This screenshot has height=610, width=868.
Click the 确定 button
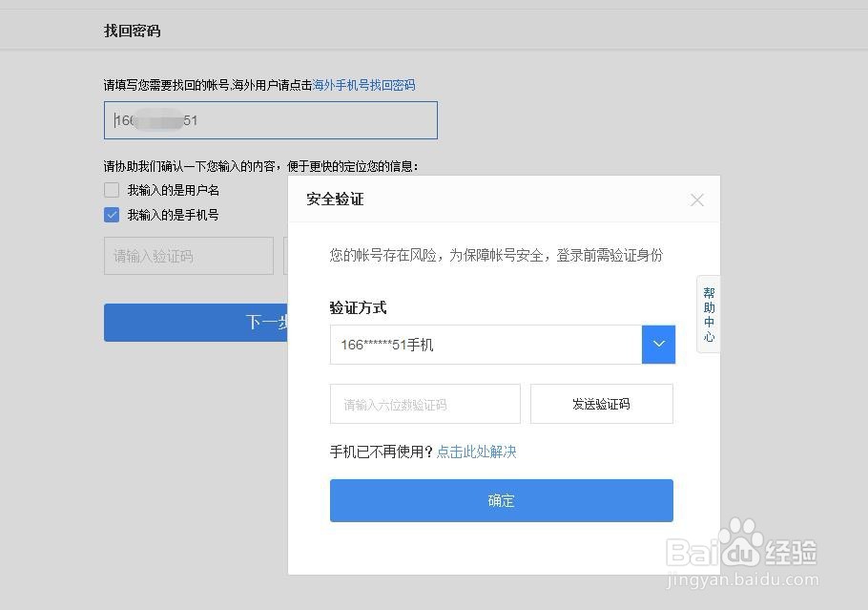tap(501, 500)
